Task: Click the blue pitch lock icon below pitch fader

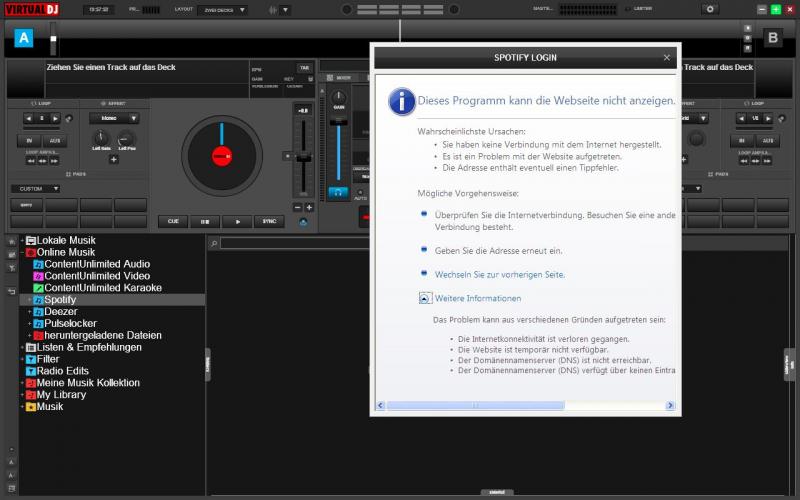Action: click(x=303, y=222)
